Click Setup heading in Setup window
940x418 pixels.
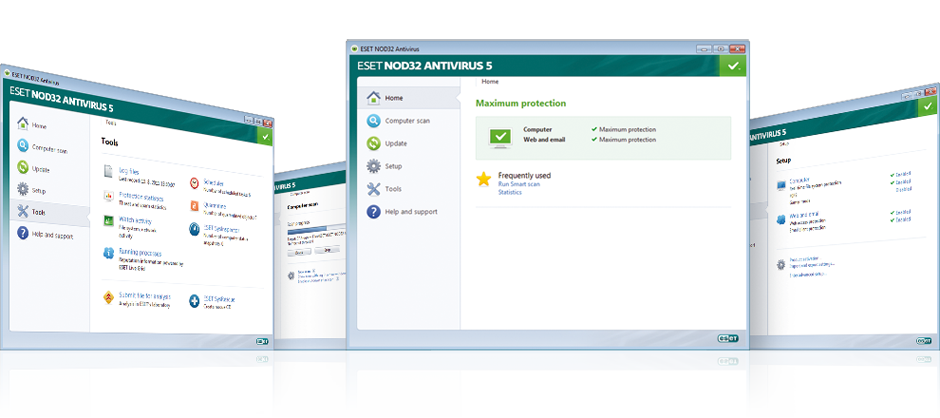[x=784, y=161]
